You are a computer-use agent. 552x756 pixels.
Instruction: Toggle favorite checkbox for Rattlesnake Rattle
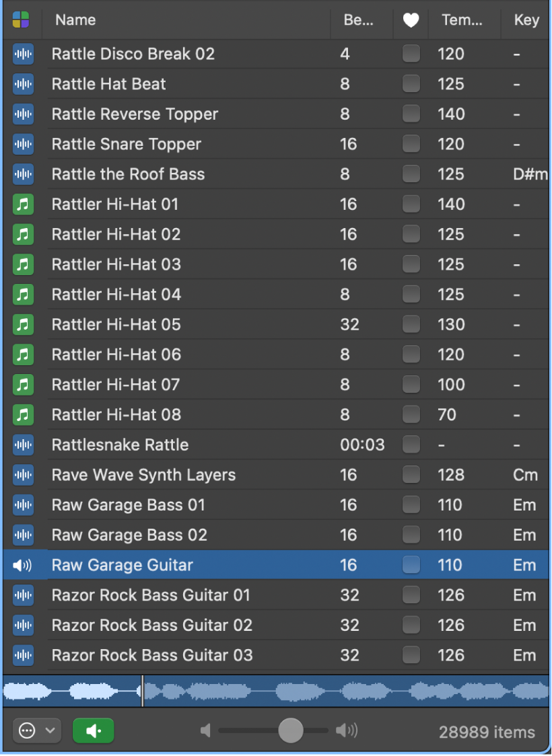[x=411, y=445]
